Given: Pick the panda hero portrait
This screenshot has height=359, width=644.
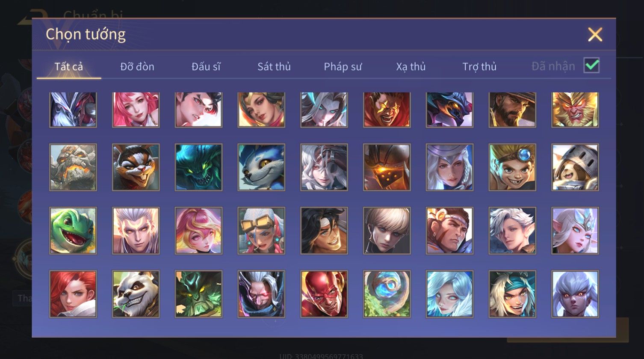Looking at the screenshot, I should click(x=136, y=294).
